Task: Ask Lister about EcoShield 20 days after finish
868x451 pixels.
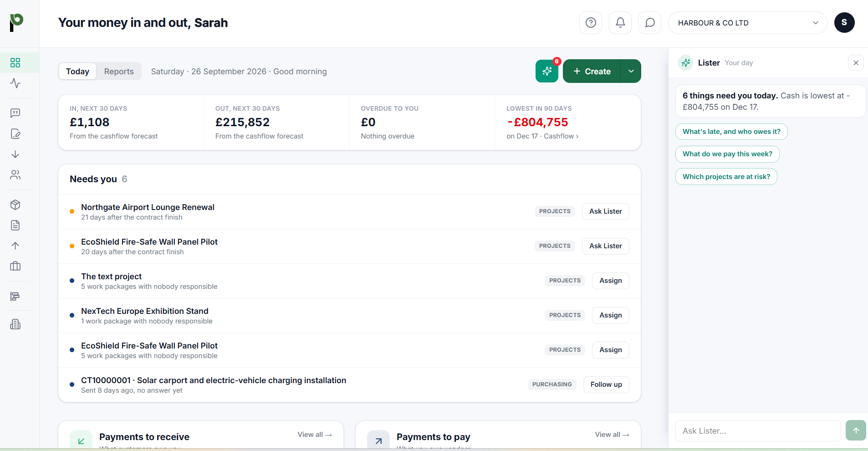Action: tap(605, 246)
